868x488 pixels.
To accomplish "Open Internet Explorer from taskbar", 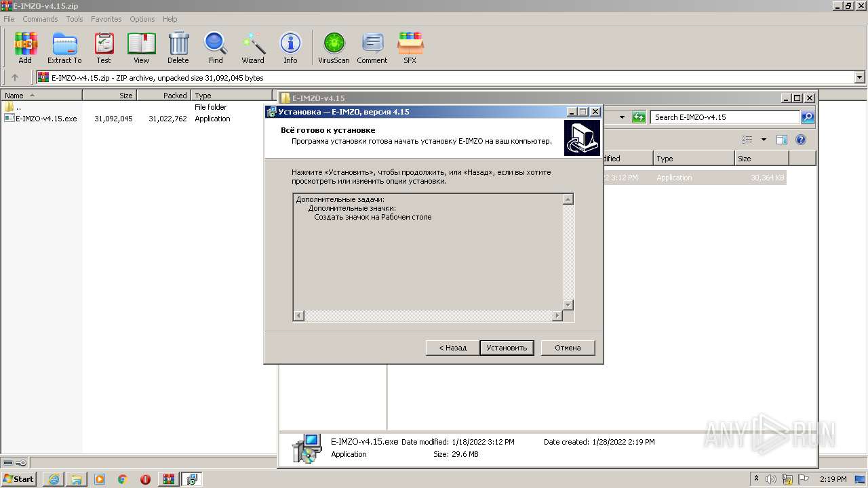I will (54, 479).
